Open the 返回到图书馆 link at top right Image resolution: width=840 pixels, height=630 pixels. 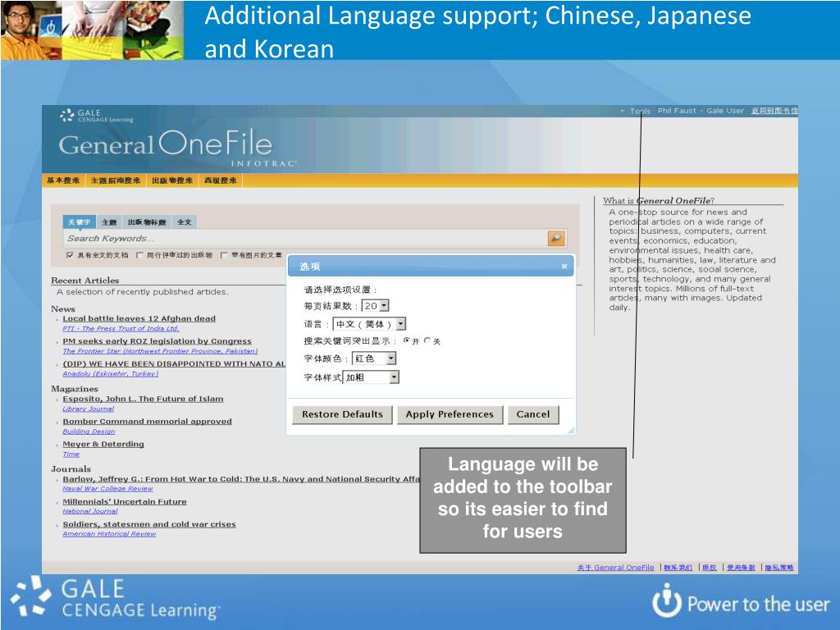774,111
